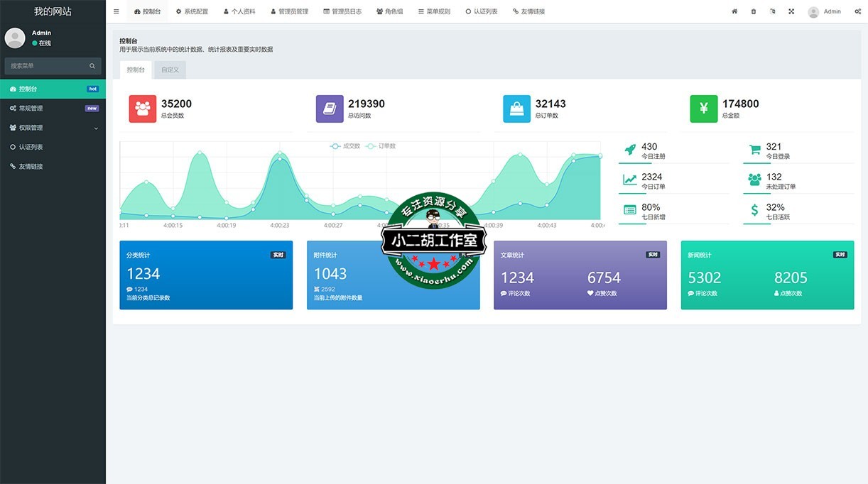Expand the 权限管理 sidebar menu

53,128
